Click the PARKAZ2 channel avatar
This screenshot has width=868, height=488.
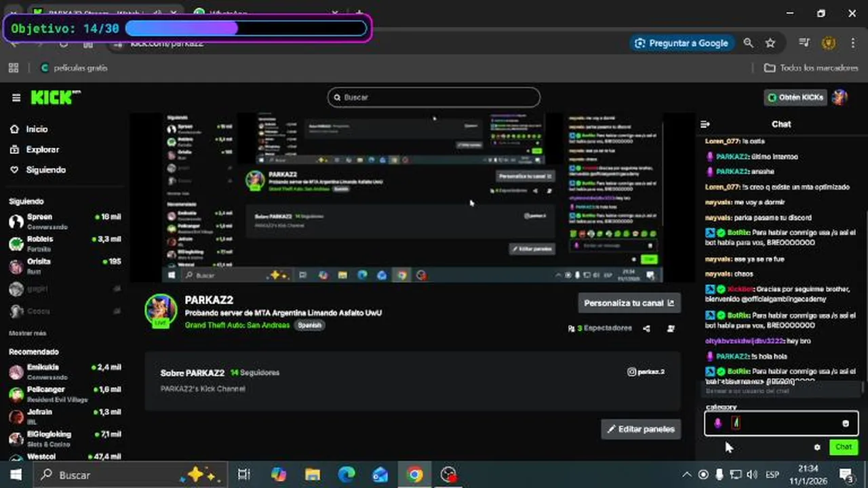click(x=161, y=311)
